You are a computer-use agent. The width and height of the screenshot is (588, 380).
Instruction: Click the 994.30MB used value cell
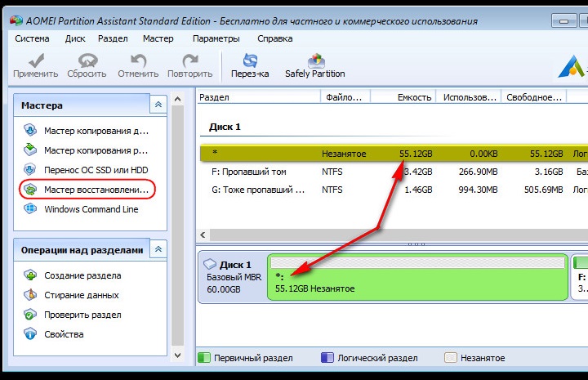coord(478,190)
